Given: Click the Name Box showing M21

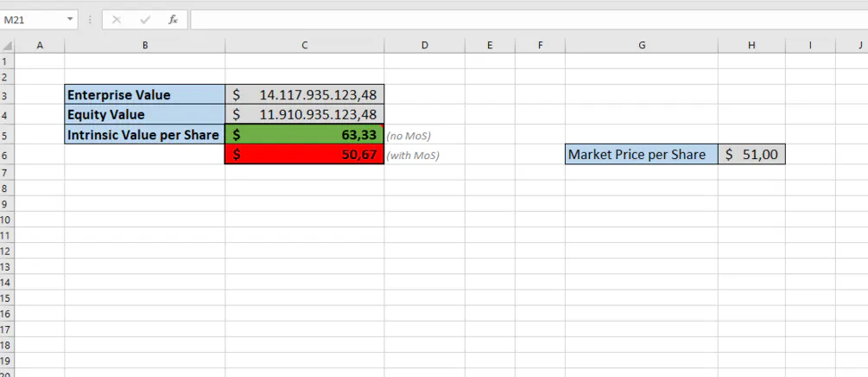Looking at the screenshot, I should pos(33,20).
